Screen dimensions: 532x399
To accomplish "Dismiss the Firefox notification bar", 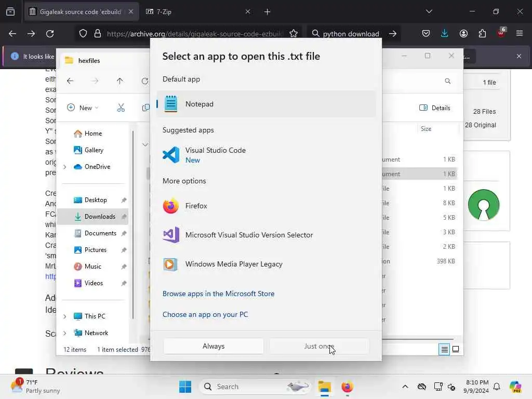I will point(519,56).
